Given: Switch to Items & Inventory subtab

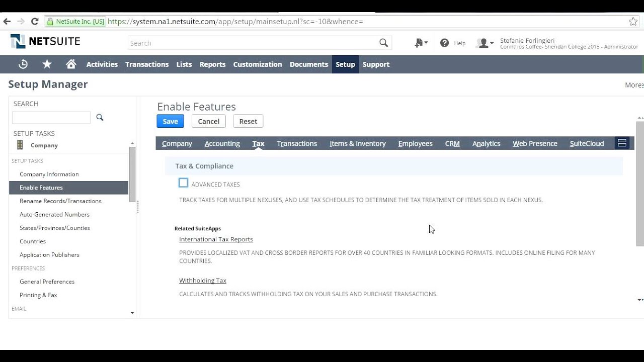Looking at the screenshot, I should coord(358,143).
